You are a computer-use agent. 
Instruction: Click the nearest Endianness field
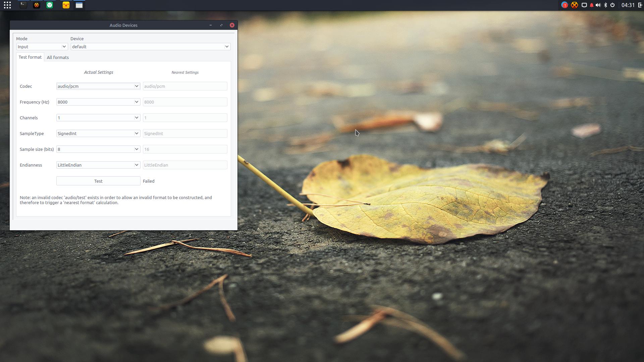point(185,165)
